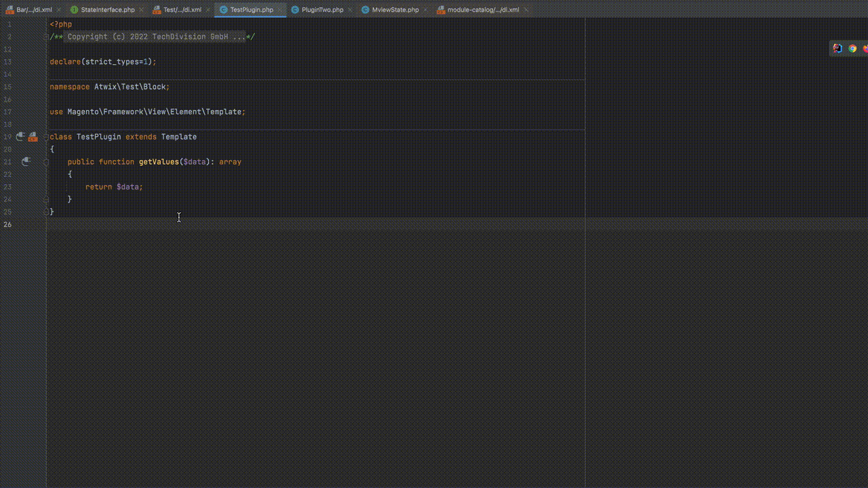Switch to the MviewState.php tab
Image resolution: width=868 pixels, height=488 pixels.
click(395, 10)
